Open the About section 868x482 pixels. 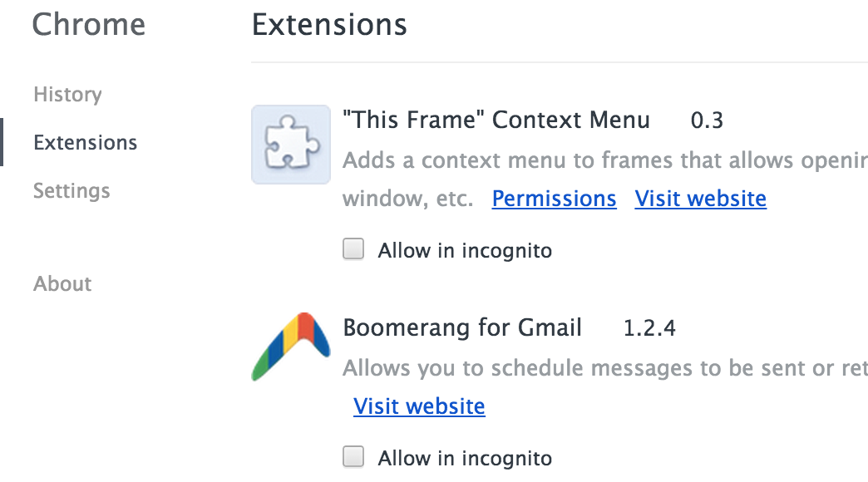point(62,283)
